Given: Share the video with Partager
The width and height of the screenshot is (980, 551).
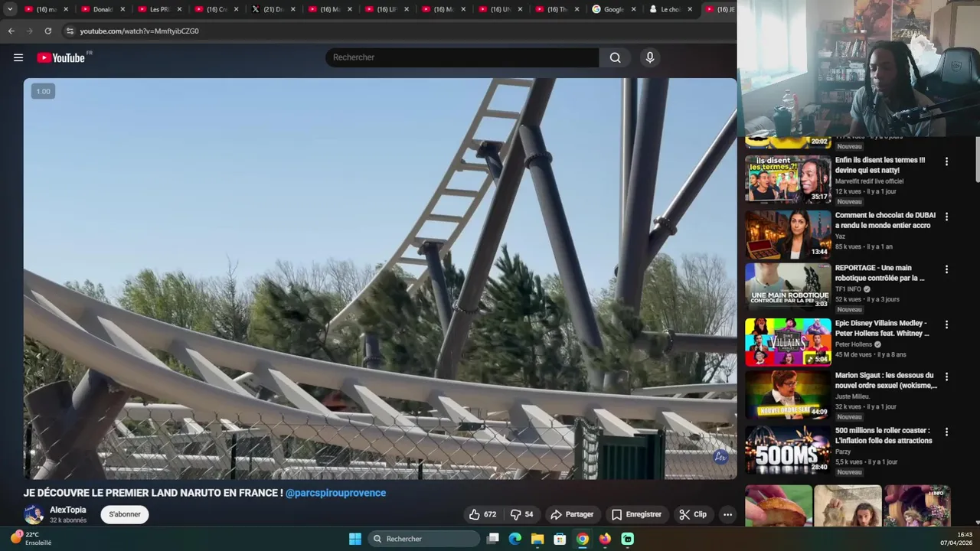Looking at the screenshot, I should (x=572, y=514).
